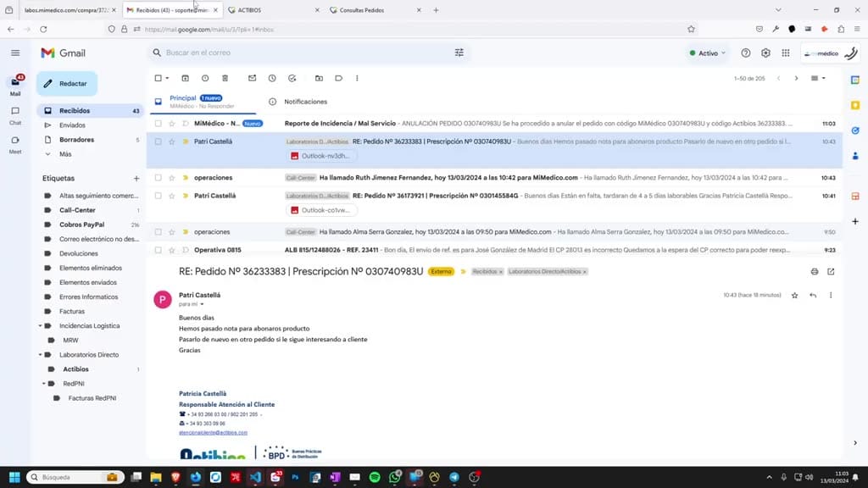The width and height of the screenshot is (868, 488).
Task: Create new label with plus icon
Action: tap(136, 178)
